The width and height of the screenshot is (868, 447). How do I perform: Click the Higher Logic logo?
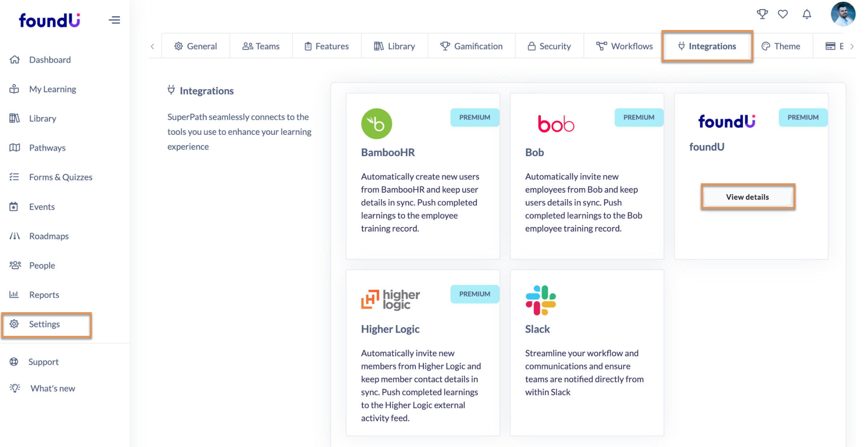coord(390,300)
